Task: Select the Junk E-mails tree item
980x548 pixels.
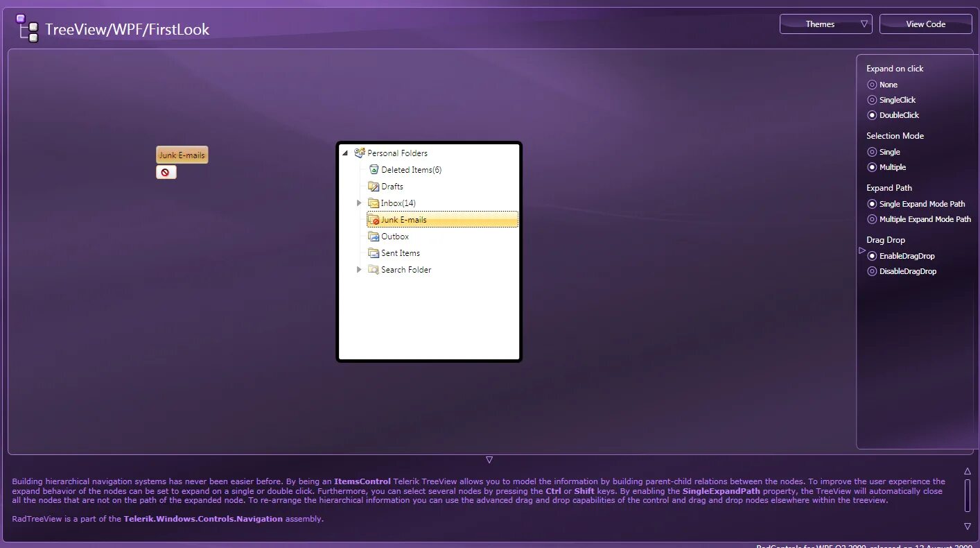Action: tap(404, 219)
